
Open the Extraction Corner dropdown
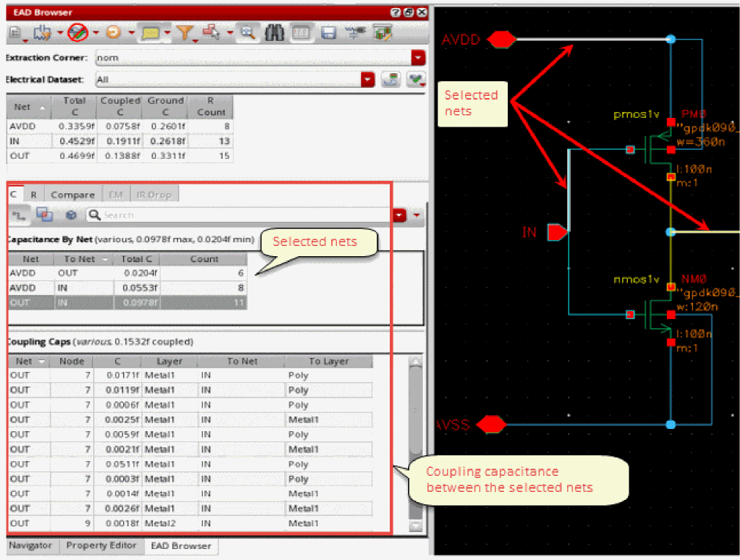pyautogui.click(x=418, y=57)
